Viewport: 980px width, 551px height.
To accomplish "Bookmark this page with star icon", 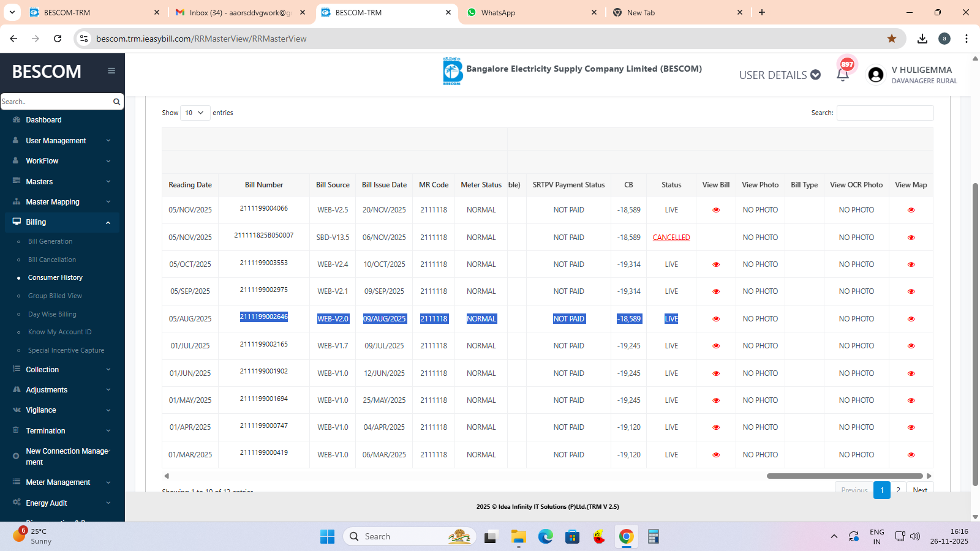I will 892,39.
